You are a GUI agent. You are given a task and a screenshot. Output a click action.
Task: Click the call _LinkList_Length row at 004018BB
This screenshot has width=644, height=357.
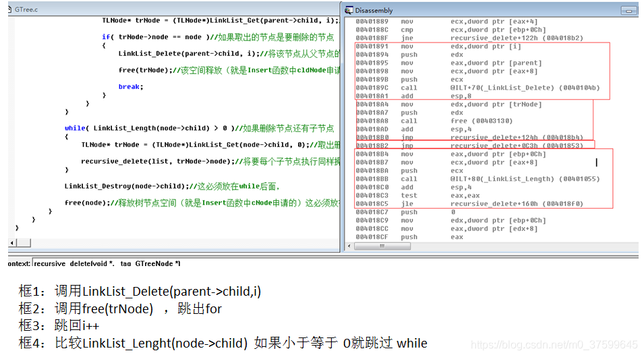coord(477,178)
